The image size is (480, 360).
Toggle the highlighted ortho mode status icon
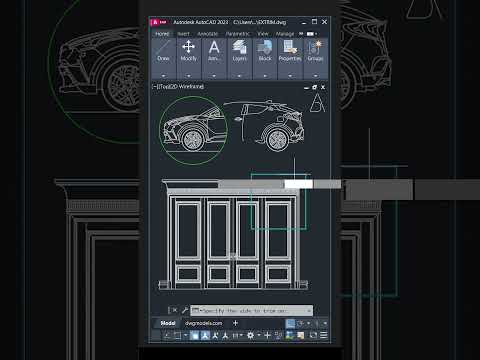pos(195,336)
